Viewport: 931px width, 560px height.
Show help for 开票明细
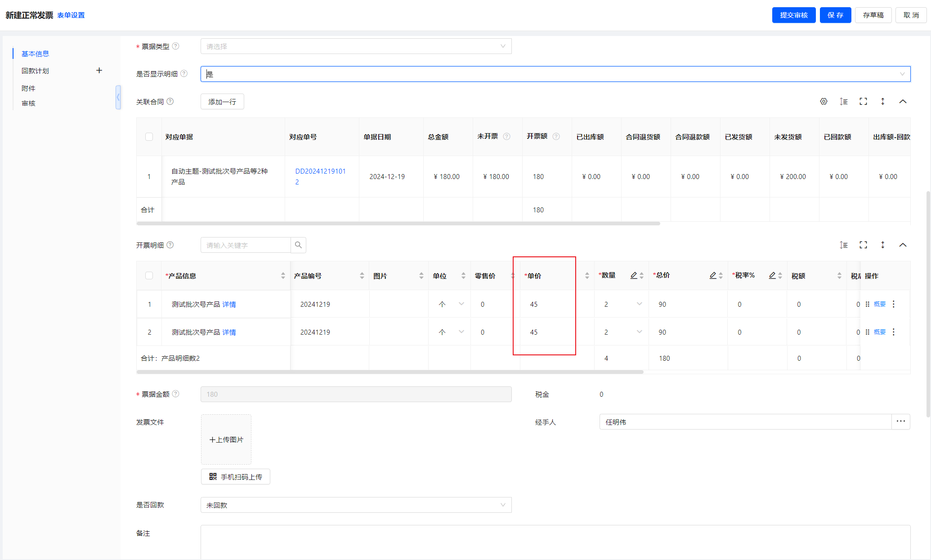pos(170,245)
